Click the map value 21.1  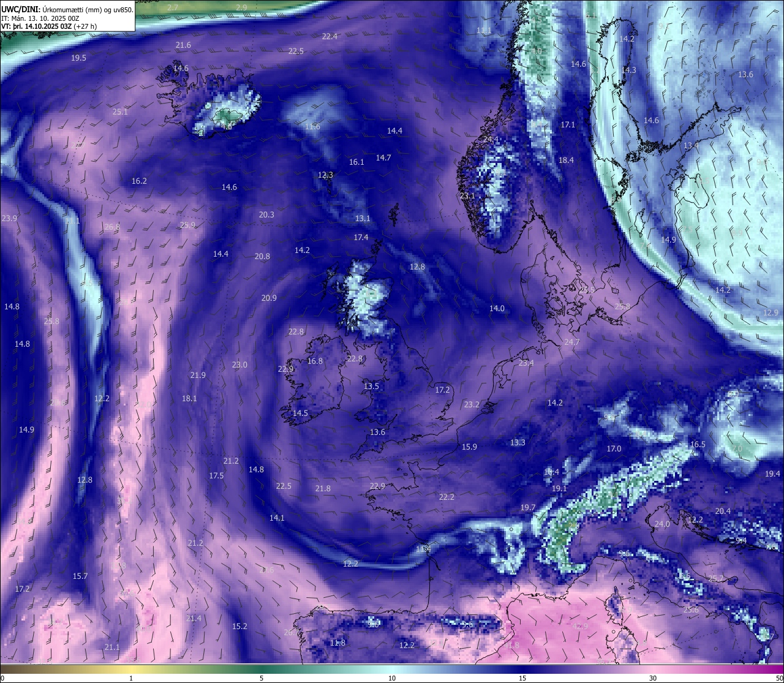point(112,647)
